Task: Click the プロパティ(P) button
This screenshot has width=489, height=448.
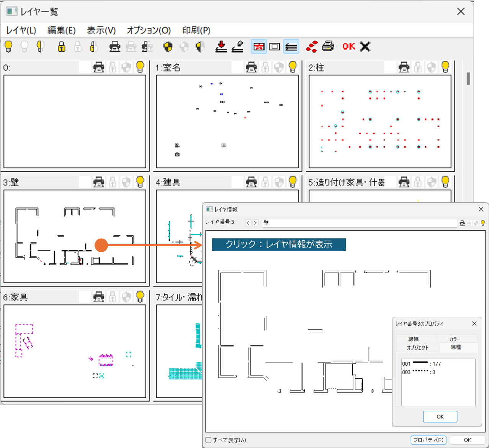Action: click(428, 440)
